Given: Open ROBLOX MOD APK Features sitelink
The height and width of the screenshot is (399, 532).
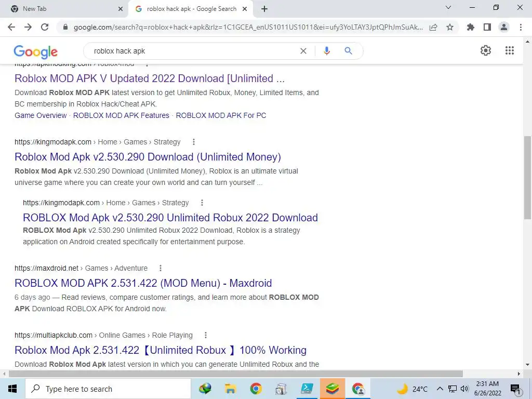Looking at the screenshot, I should tap(121, 115).
